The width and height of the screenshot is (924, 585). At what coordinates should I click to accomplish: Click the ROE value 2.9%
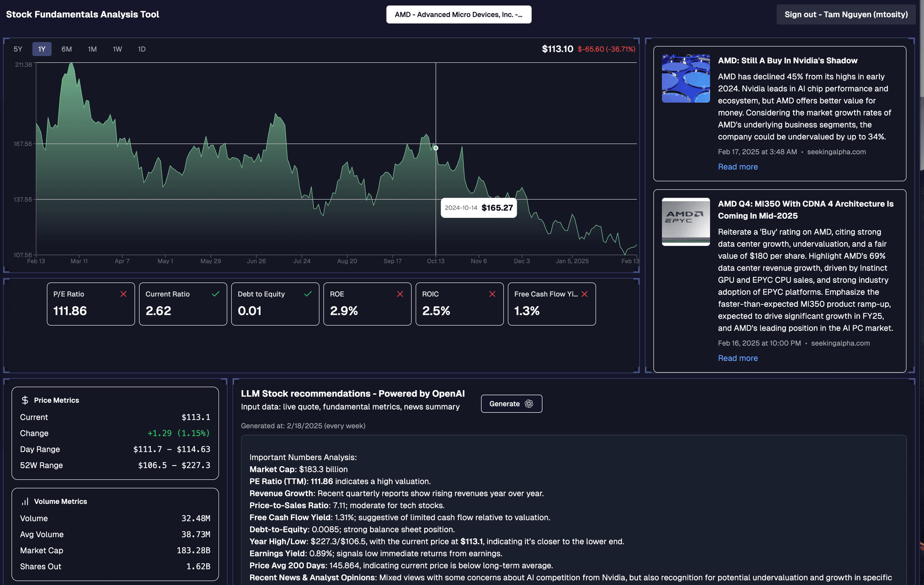coord(344,311)
